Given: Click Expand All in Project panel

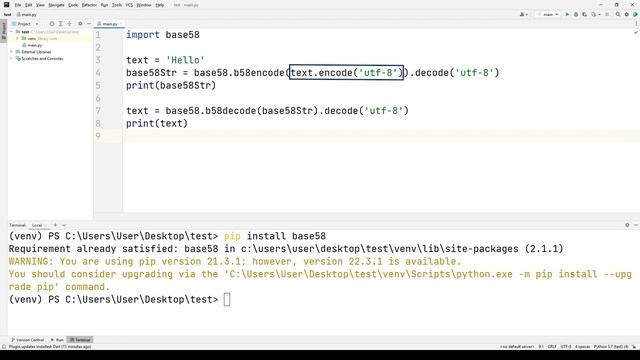Looking at the screenshot, I should click(60, 24).
